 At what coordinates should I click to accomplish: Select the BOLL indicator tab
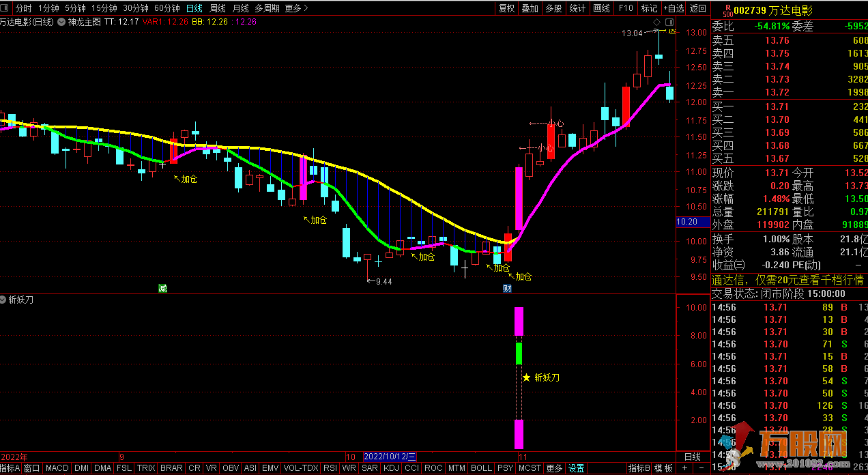(x=481, y=468)
